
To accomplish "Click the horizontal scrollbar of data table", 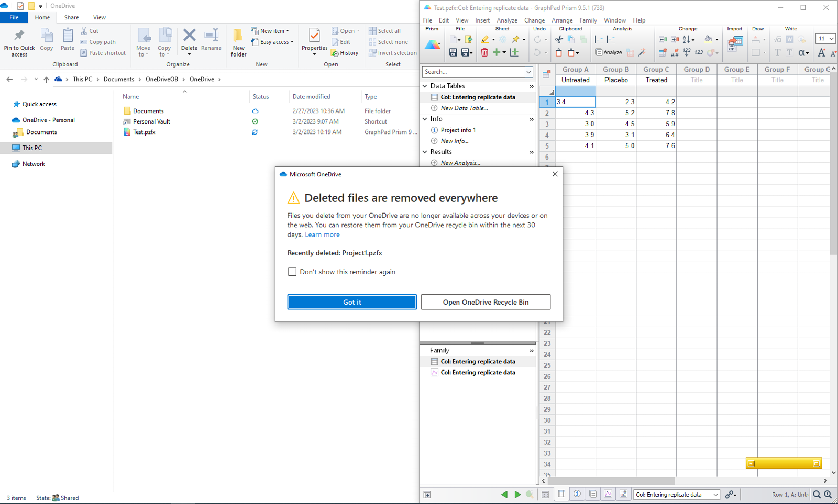I will 611,480.
